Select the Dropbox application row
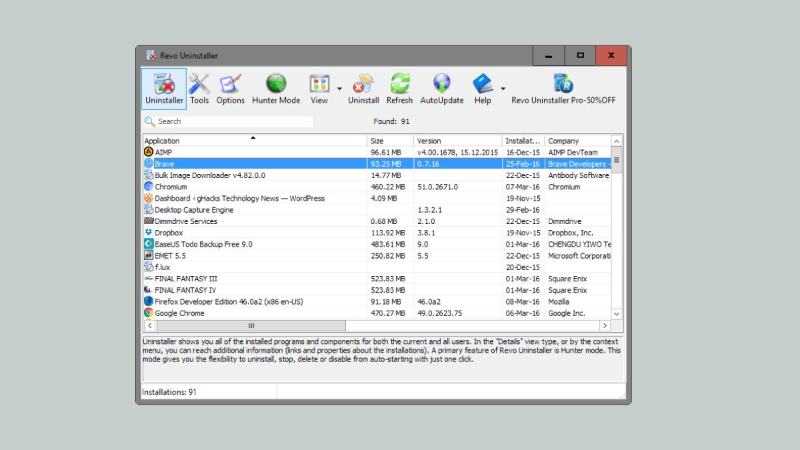800x450 pixels. 377,233
